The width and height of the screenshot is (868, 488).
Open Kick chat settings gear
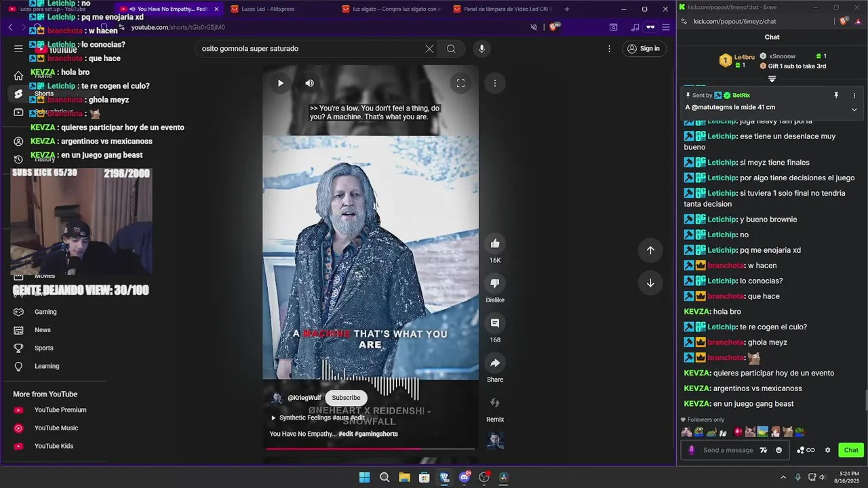coord(827,450)
